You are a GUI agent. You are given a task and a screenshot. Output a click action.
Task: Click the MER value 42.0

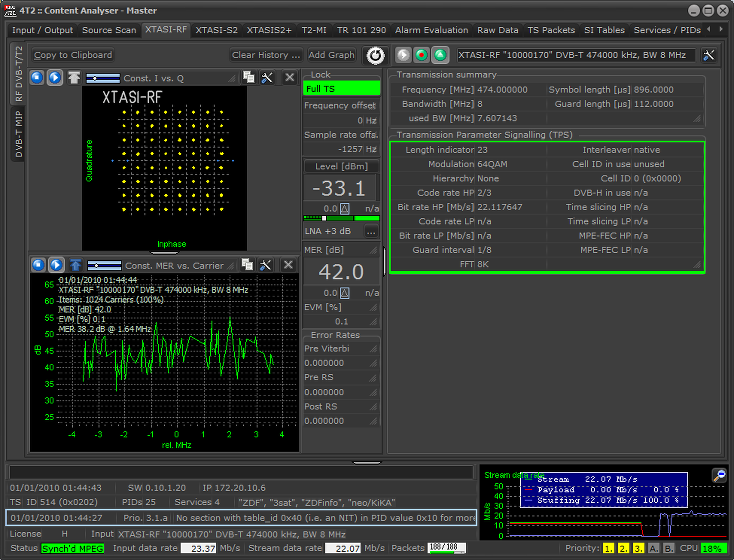point(341,272)
